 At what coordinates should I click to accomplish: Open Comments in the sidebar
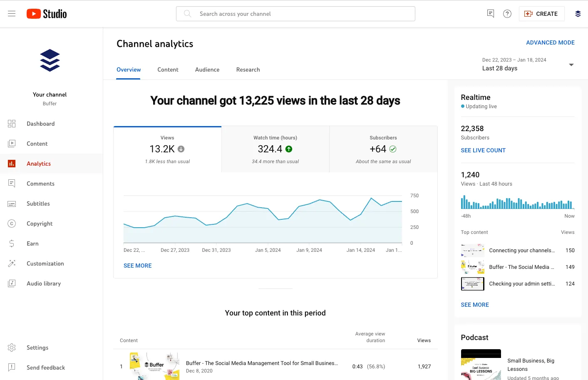coord(51,184)
